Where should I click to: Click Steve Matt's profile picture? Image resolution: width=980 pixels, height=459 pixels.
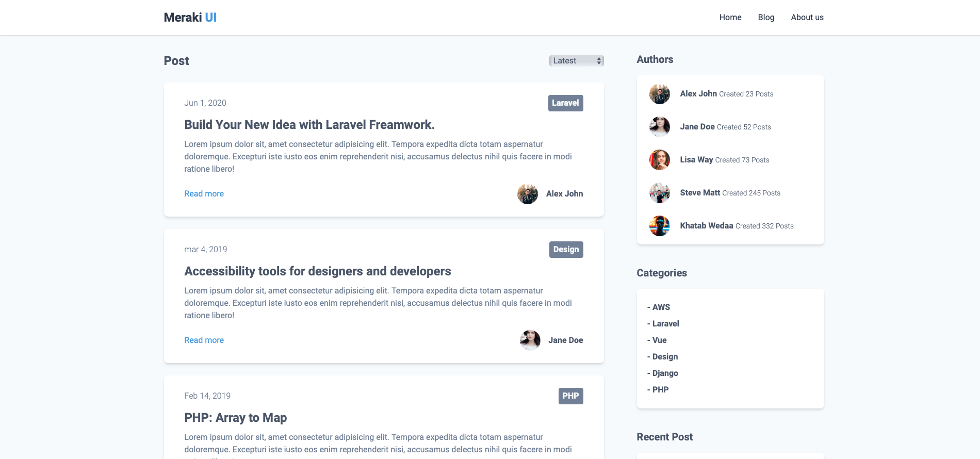[659, 193]
